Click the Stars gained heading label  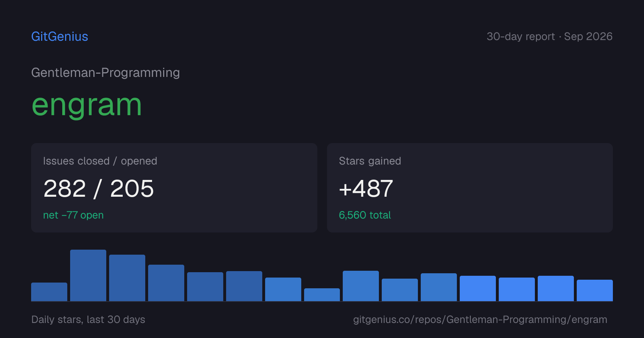(x=370, y=161)
